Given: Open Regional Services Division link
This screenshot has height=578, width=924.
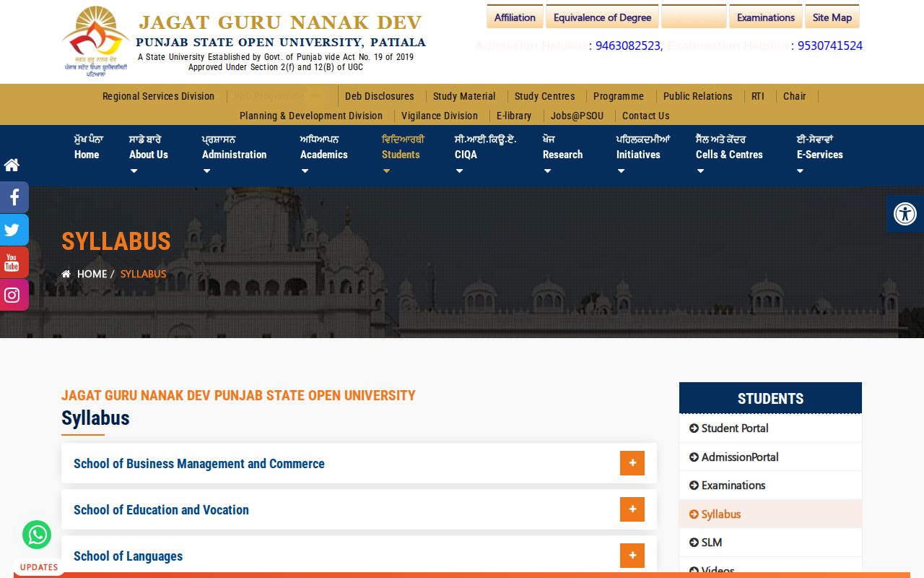Looking at the screenshot, I should coord(158,96).
